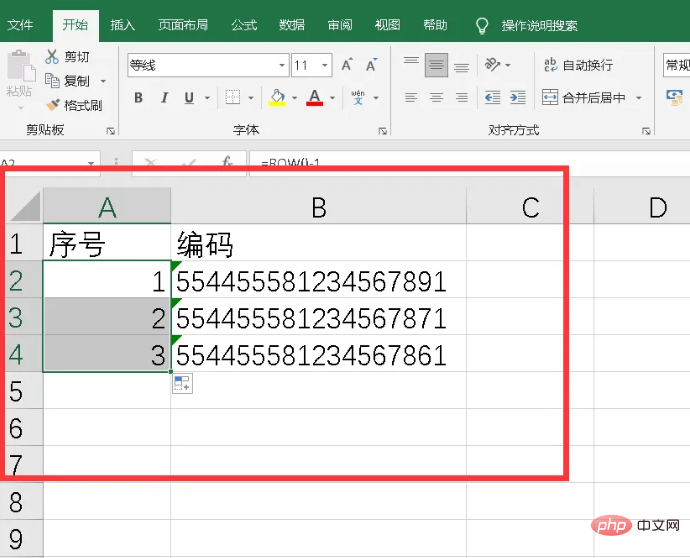Click the yellow fill color bucket
Screen dimensions: 690x558
click(278, 98)
